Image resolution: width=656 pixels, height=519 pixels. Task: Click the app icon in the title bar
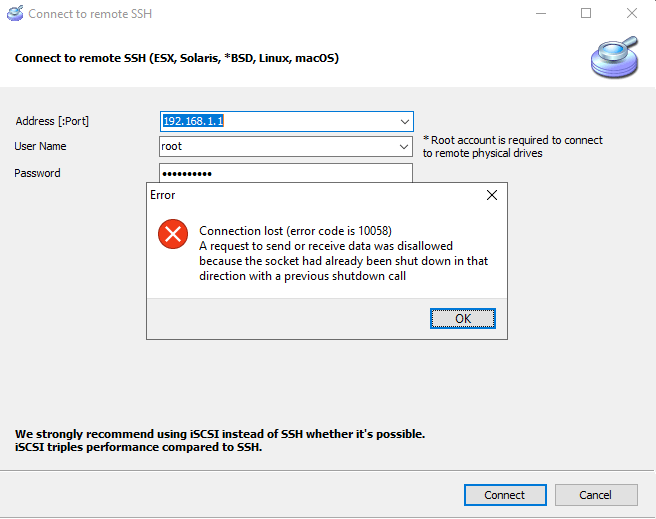click(x=15, y=14)
